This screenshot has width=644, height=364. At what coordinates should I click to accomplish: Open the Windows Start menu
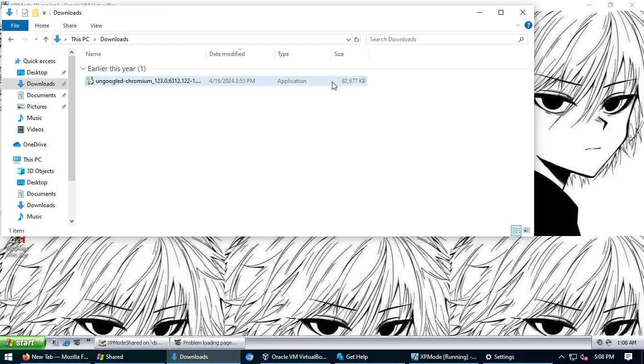click(x=9, y=357)
